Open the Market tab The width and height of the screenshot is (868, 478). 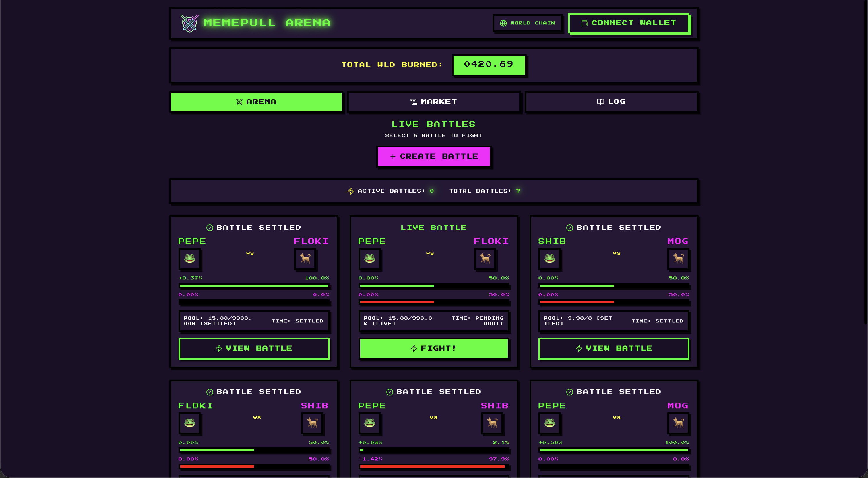(x=434, y=102)
